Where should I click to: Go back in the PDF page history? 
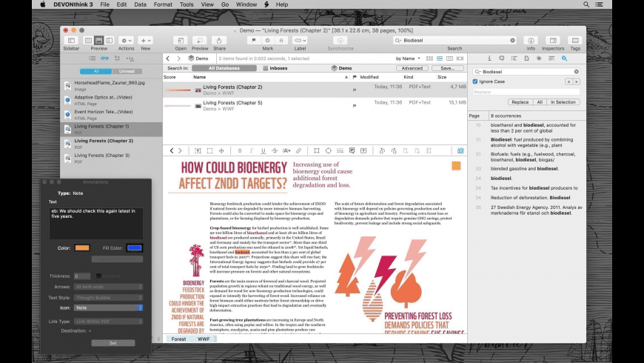172,151
